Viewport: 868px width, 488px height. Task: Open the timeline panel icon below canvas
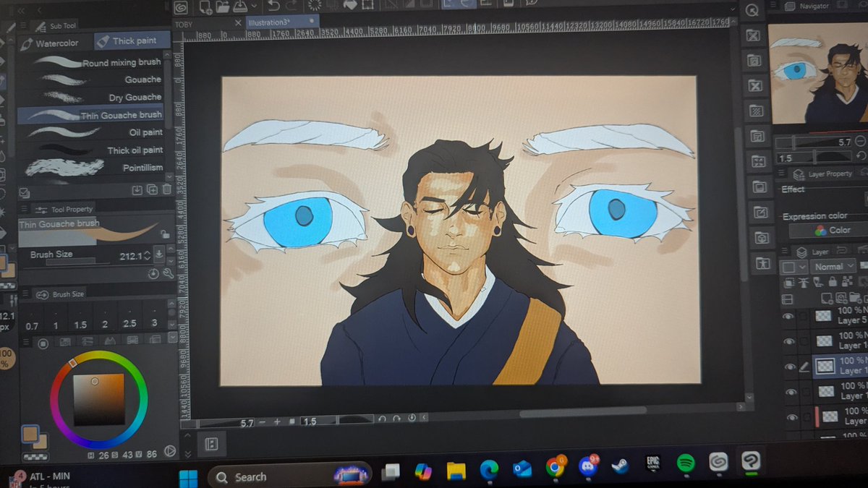click(x=213, y=443)
